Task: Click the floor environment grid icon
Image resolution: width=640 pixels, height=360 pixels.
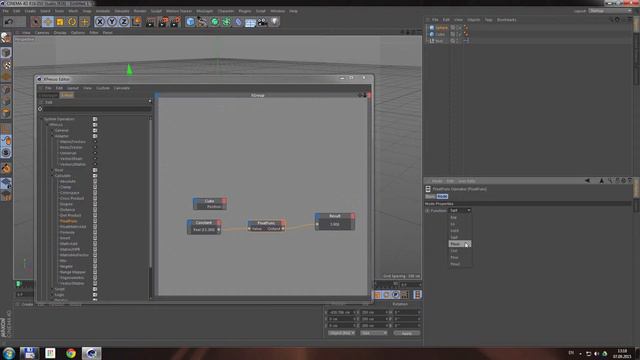Action: (250, 21)
